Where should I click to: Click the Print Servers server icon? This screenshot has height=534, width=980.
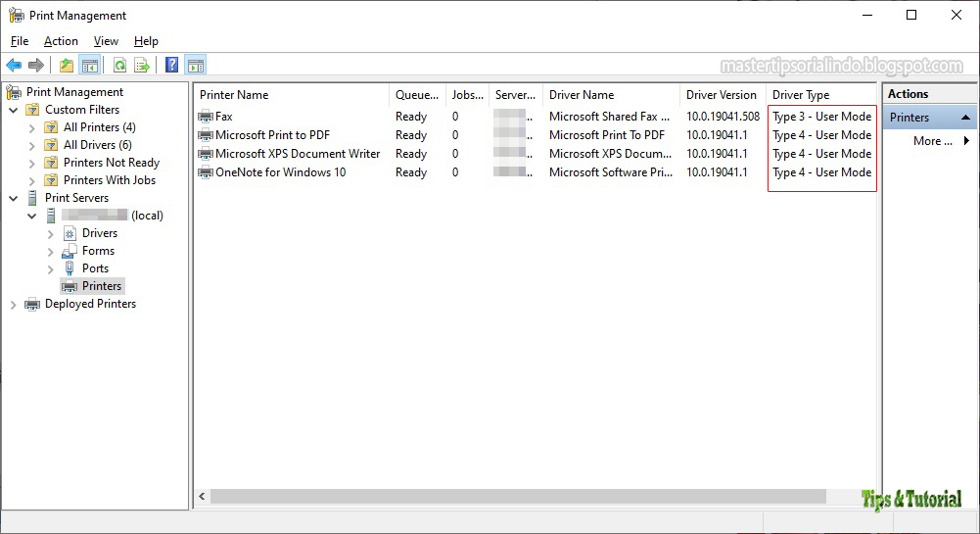[32, 198]
